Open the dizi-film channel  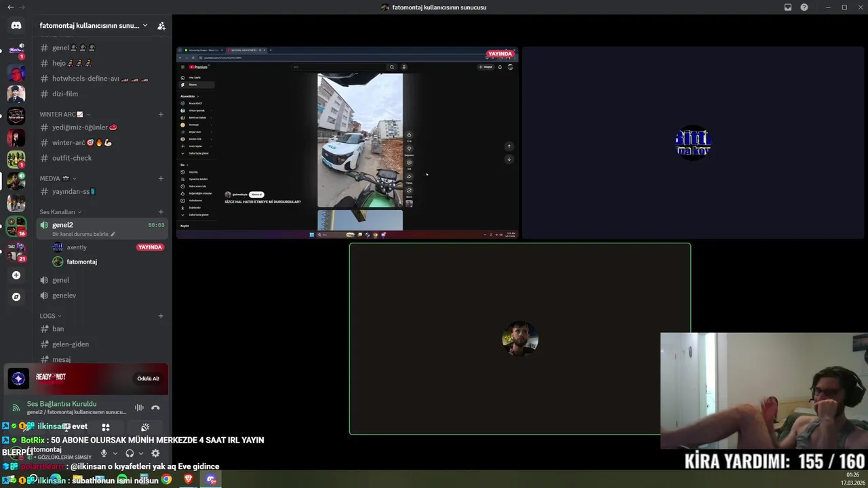pyautogui.click(x=102, y=94)
